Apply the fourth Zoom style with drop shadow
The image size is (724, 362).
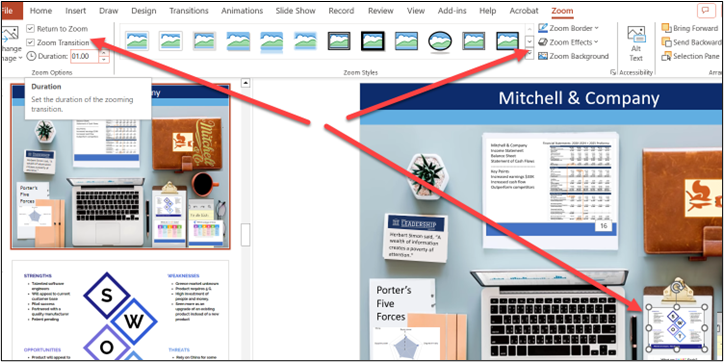[238, 41]
